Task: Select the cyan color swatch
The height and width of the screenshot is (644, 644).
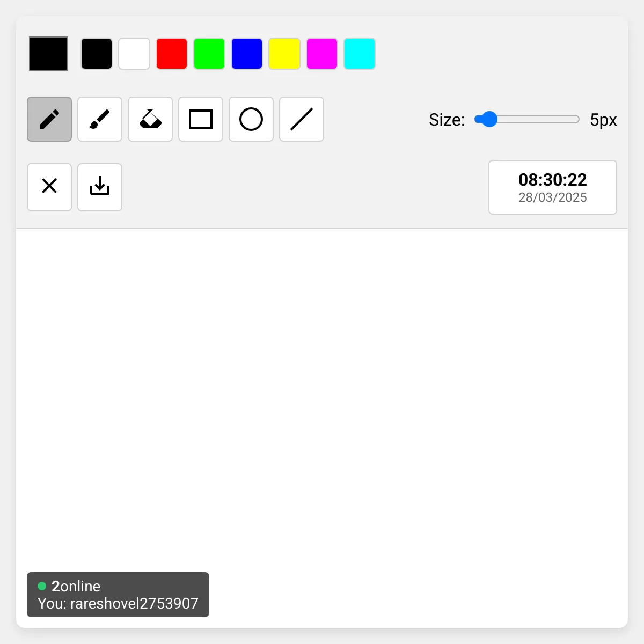Action: pos(360,54)
